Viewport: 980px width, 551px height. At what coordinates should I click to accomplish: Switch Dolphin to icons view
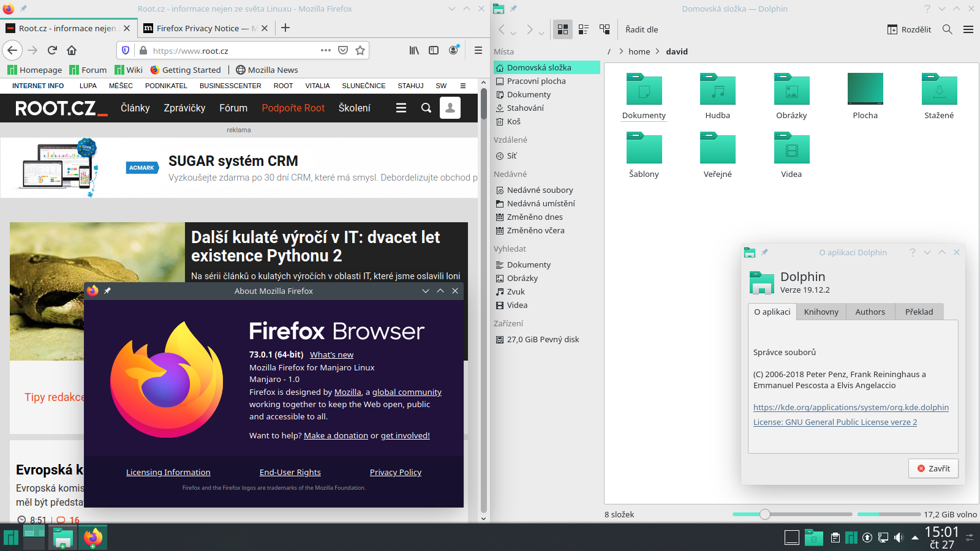563,29
